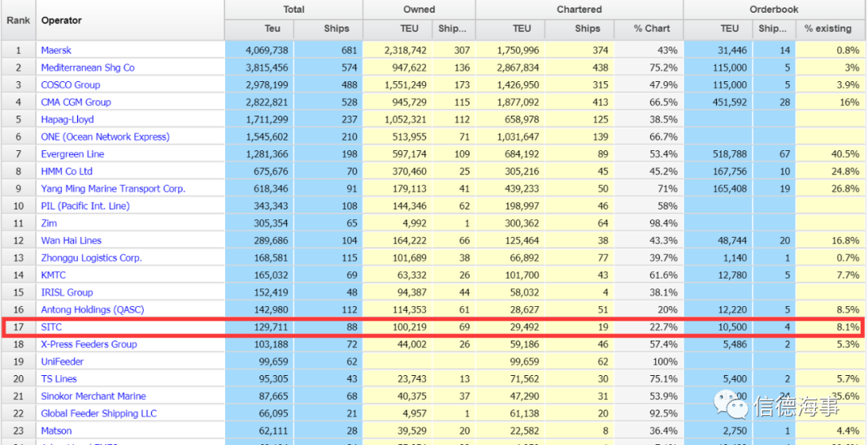This screenshot has height=445, width=868.
Task: Select SITC orderbook TEU 10,500
Action: 731,327
